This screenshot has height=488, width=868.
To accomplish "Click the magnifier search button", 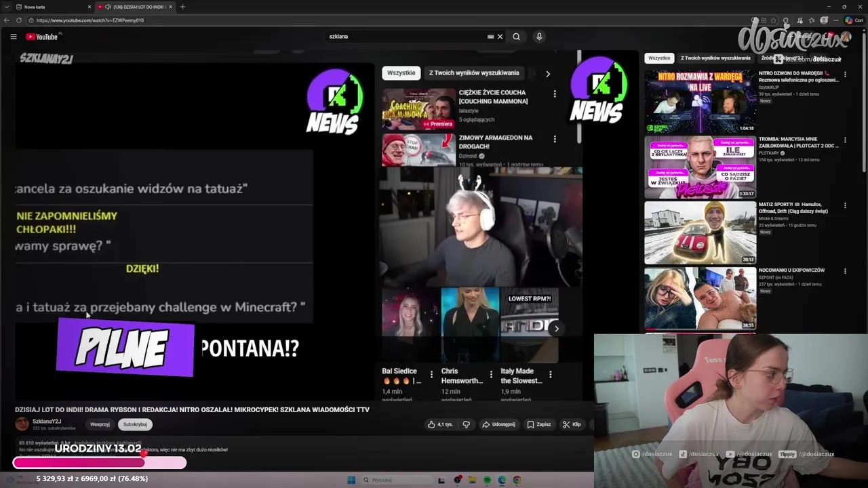I will (x=516, y=37).
